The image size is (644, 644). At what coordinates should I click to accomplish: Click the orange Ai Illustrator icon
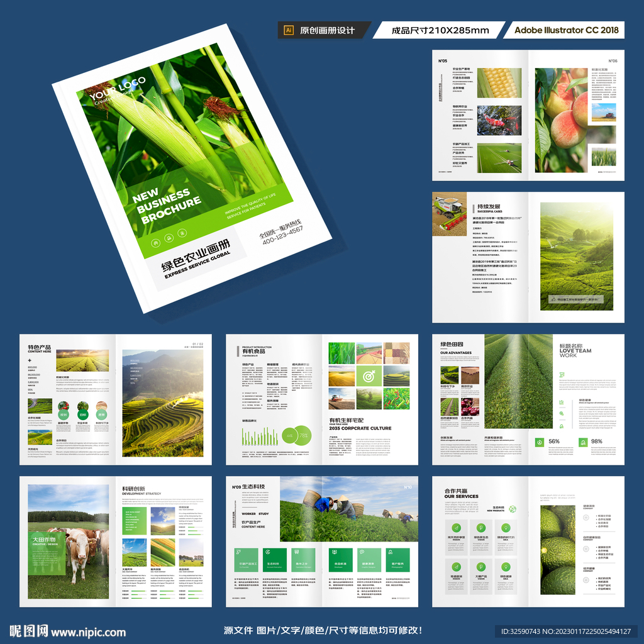(x=289, y=30)
